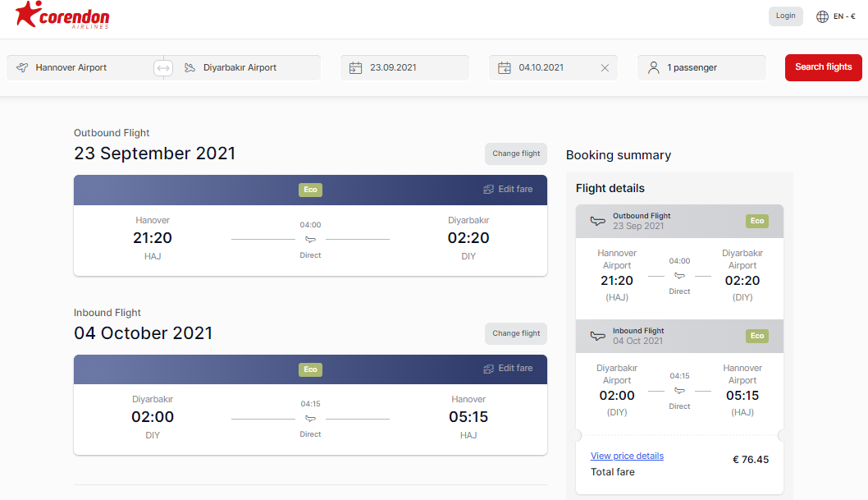Click the Login button
This screenshot has width=868, height=500.
point(785,16)
